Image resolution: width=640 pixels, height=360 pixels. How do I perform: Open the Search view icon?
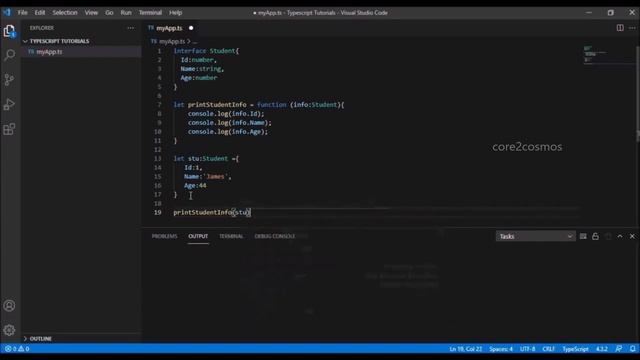point(9,55)
